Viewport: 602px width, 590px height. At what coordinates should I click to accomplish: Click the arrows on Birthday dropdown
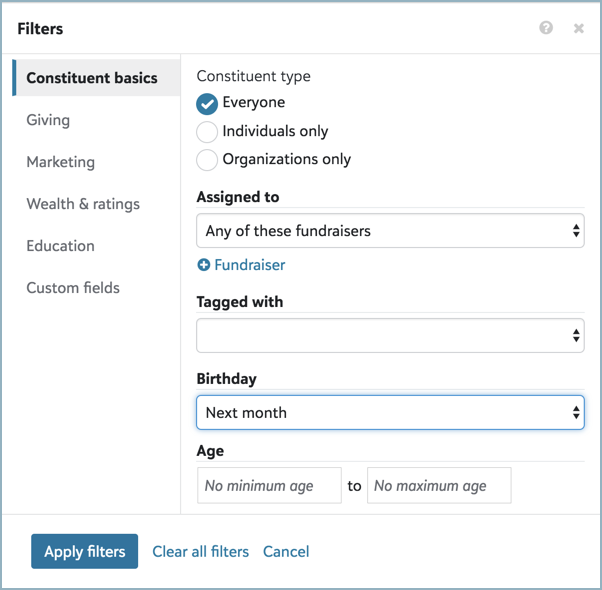pos(576,413)
